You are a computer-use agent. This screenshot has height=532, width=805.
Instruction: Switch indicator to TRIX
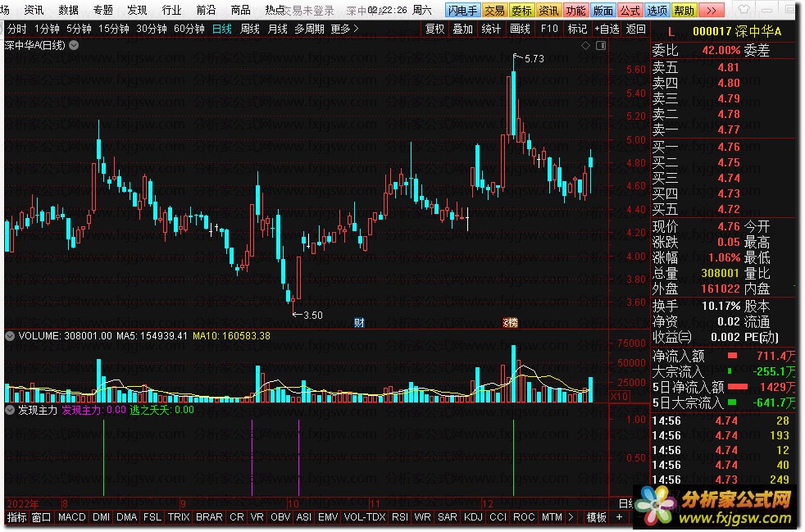(179, 517)
